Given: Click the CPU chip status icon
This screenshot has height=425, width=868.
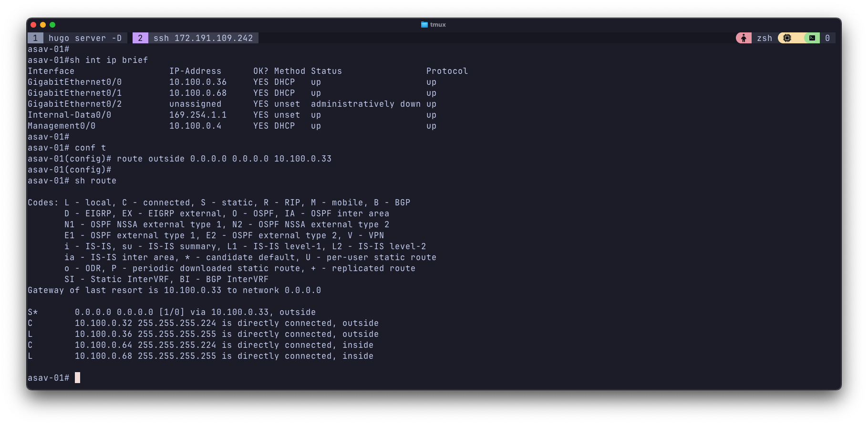Looking at the screenshot, I should (787, 38).
